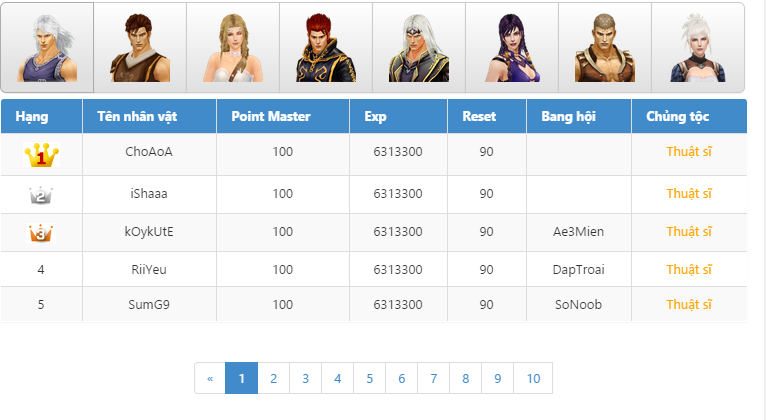This screenshot has width=766, height=420.
Task: Pick the white-haired female character portrait
Action: pos(697,48)
